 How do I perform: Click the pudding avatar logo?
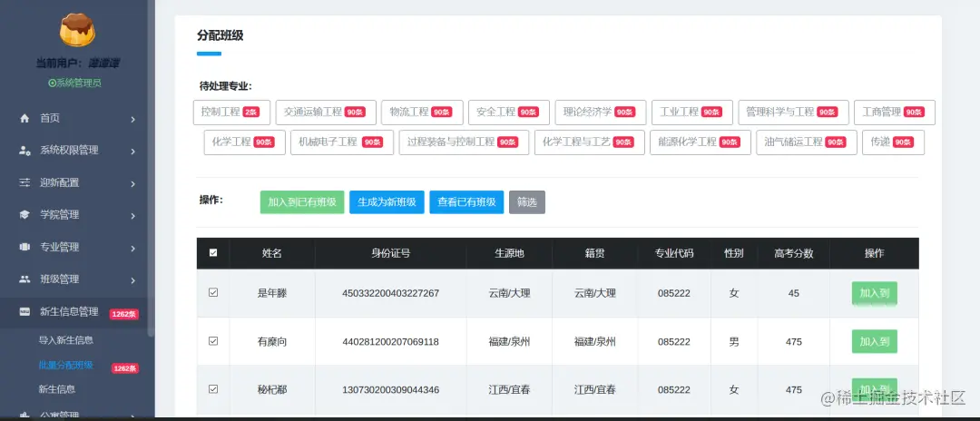77,30
